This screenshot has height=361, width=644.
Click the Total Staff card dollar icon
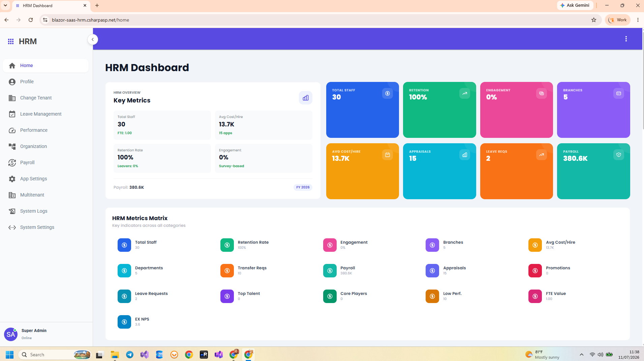point(388,93)
